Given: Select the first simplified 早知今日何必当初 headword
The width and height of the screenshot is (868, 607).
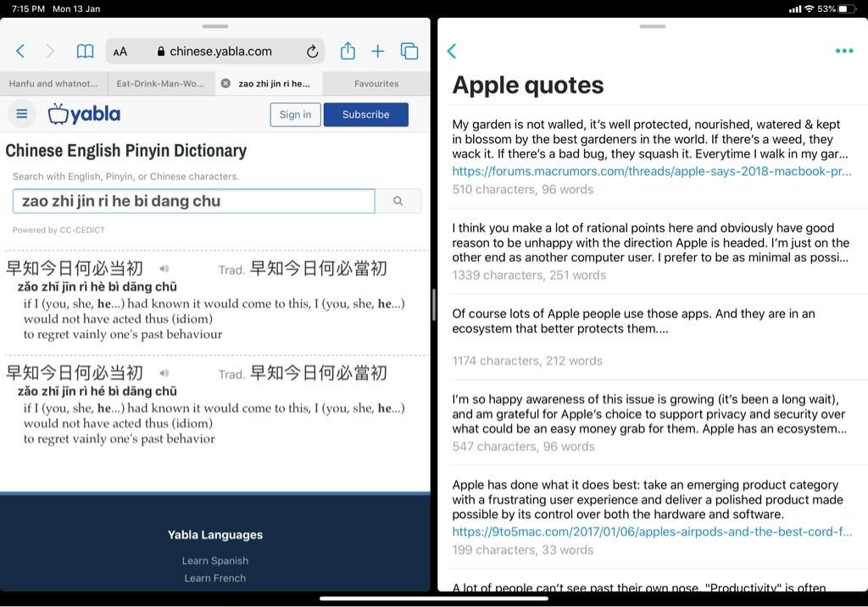Looking at the screenshot, I should pos(75,269).
